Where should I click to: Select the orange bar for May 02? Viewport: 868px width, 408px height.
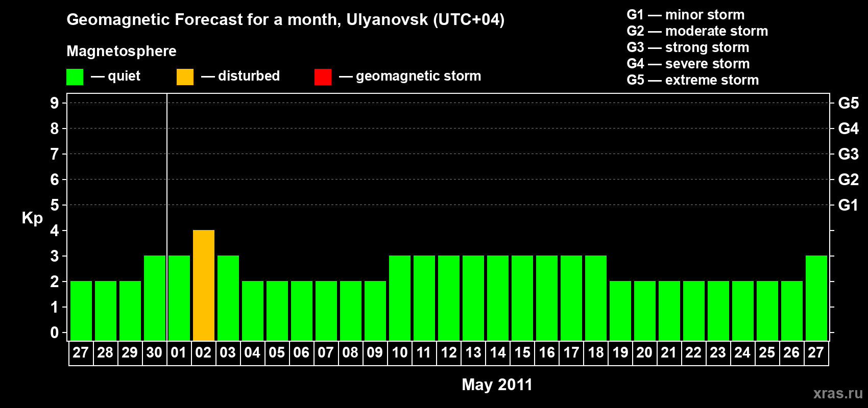coord(204,285)
